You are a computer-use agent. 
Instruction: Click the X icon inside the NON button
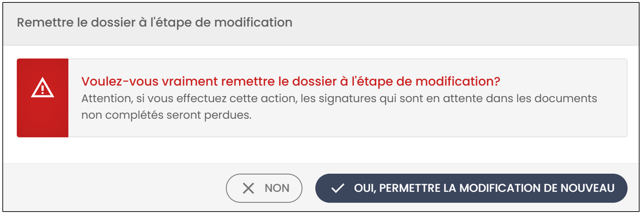[248, 188]
